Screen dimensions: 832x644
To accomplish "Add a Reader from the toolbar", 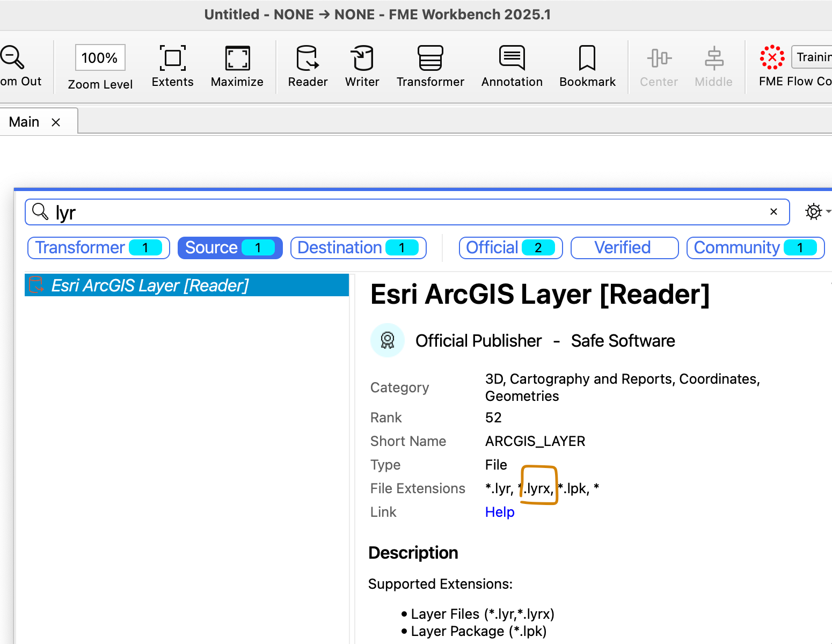I will click(308, 58).
